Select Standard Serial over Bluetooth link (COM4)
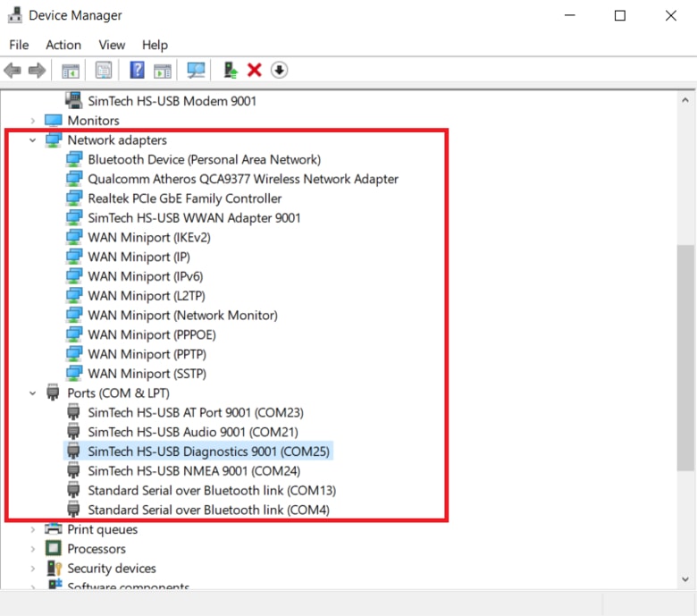 [209, 510]
